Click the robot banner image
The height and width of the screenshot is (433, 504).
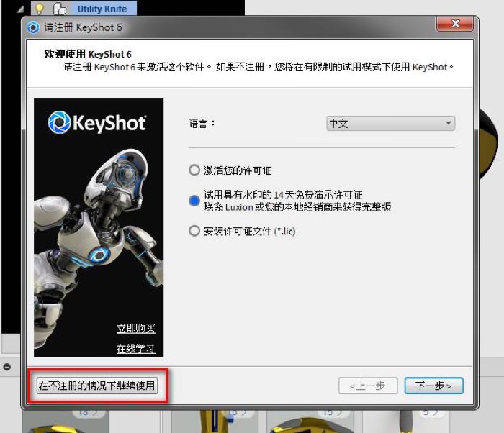tap(99, 227)
